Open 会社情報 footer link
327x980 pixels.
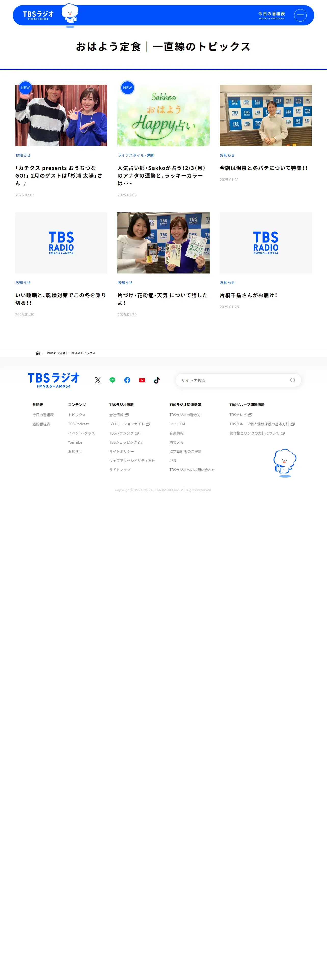point(116,415)
